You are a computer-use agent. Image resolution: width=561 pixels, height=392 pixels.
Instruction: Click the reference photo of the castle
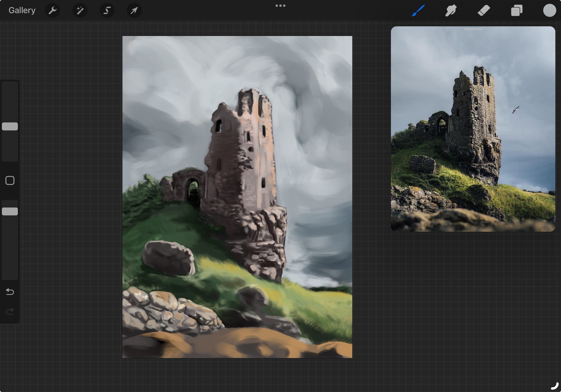[473, 129]
